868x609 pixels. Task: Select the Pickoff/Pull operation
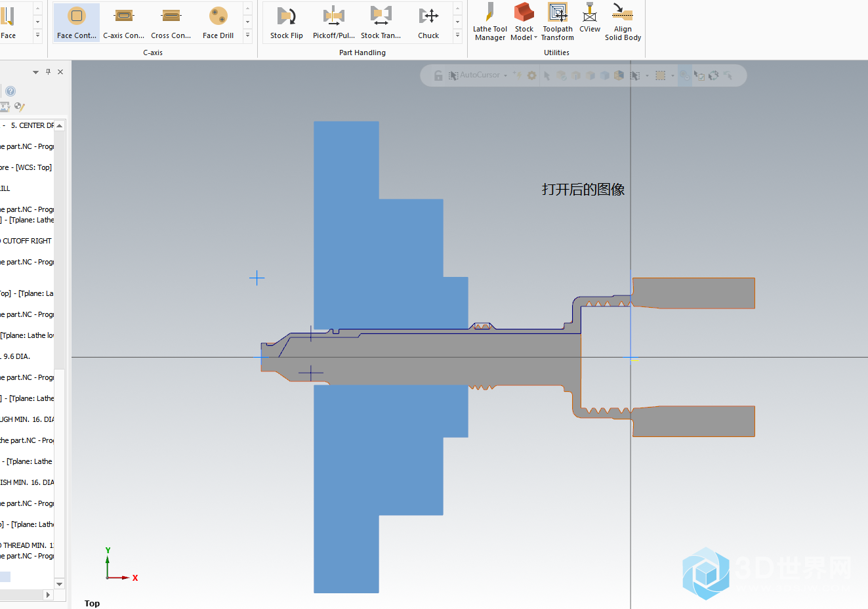(x=334, y=22)
